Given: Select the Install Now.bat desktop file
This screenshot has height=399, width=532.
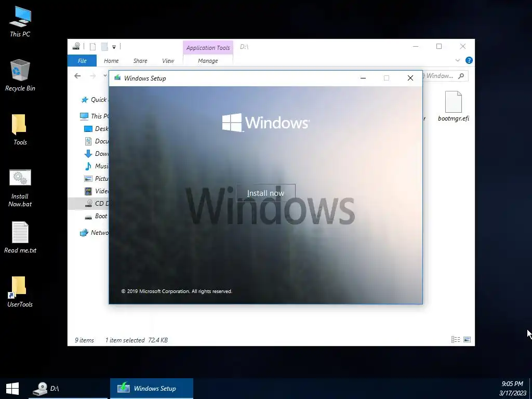Looking at the screenshot, I should [20, 188].
